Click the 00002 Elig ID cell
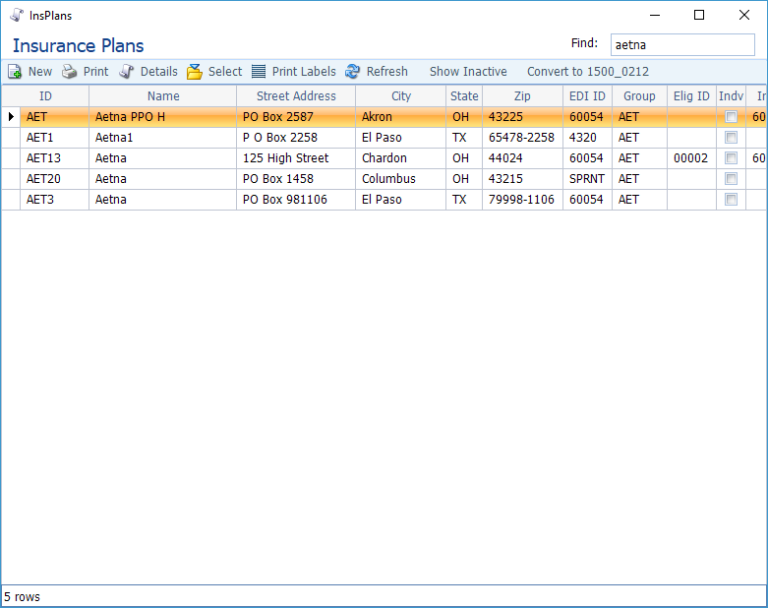 [691, 158]
